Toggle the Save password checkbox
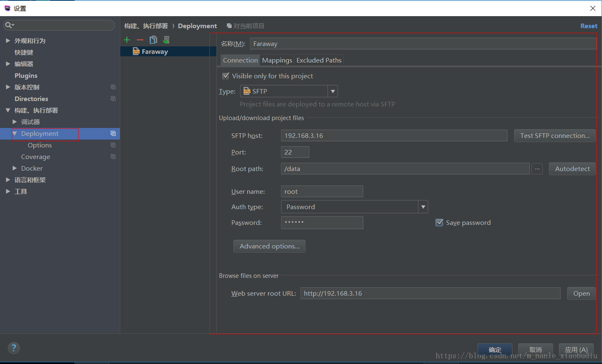This screenshot has width=602, height=364. [x=439, y=223]
